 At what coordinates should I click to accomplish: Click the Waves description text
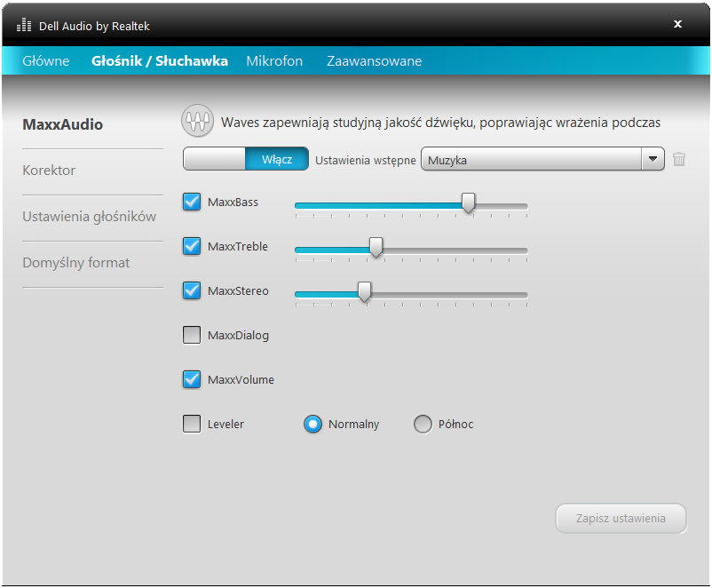[x=440, y=123]
